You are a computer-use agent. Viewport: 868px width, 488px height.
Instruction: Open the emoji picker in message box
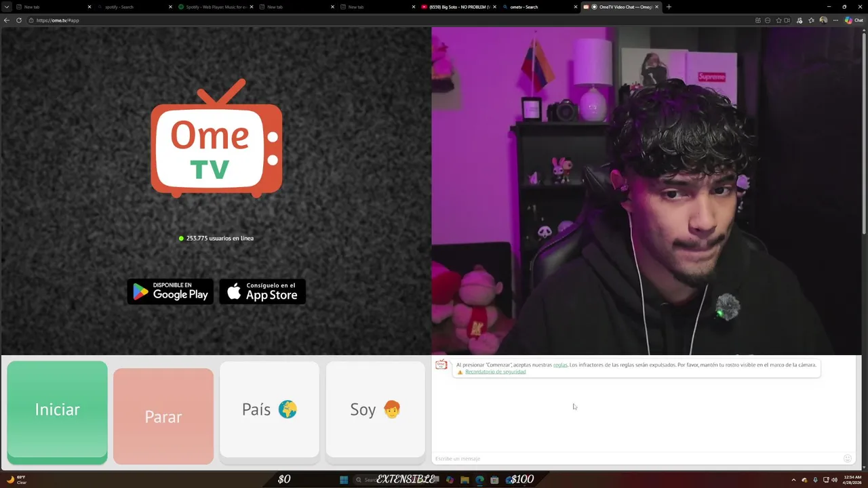847,459
